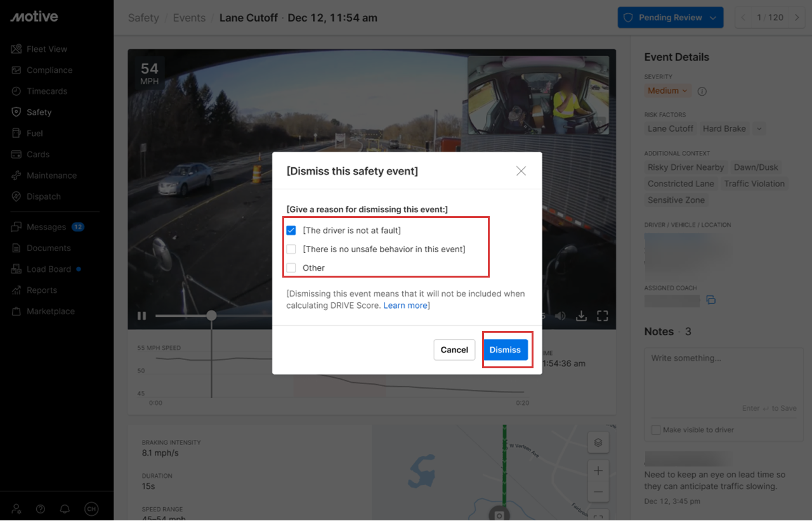Screen dimensions: 812x521
Task: Open notifications bell icon
Action: (x=65, y=508)
